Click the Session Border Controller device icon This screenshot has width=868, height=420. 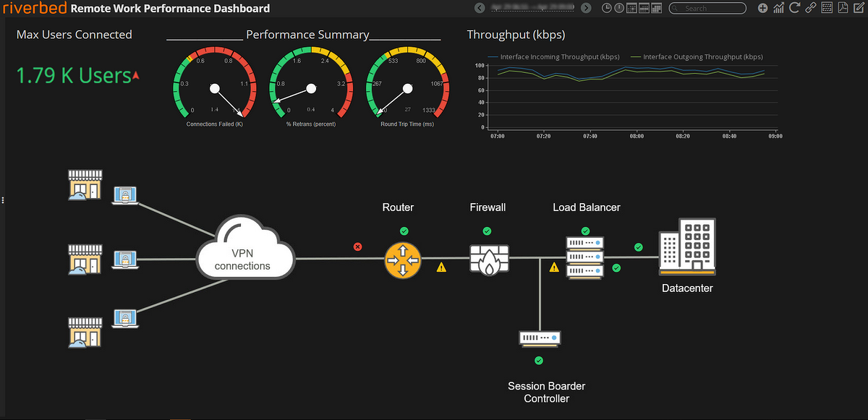tap(540, 338)
